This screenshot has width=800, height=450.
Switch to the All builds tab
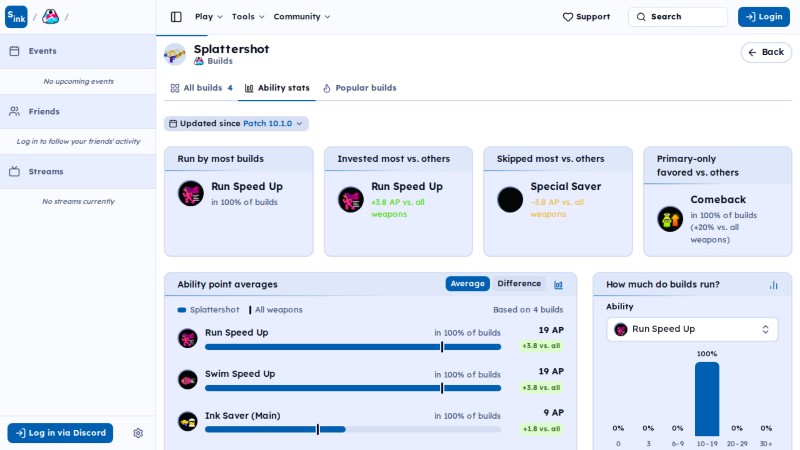coord(202,88)
